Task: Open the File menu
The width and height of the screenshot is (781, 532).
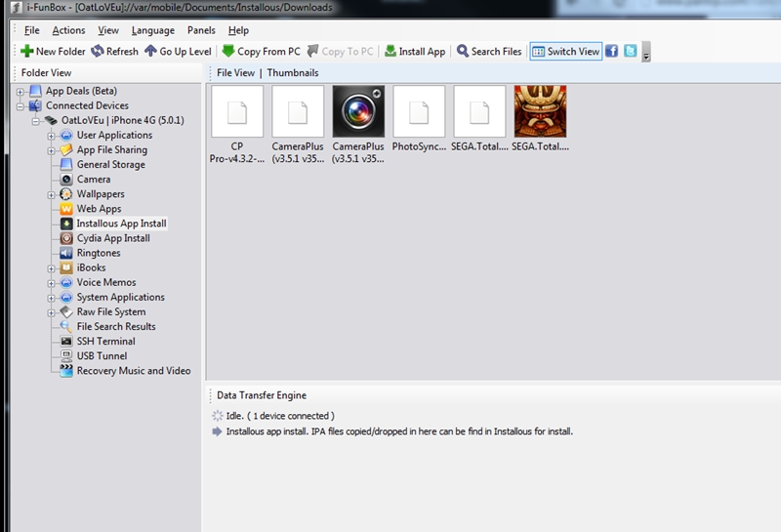Action: (x=32, y=30)
